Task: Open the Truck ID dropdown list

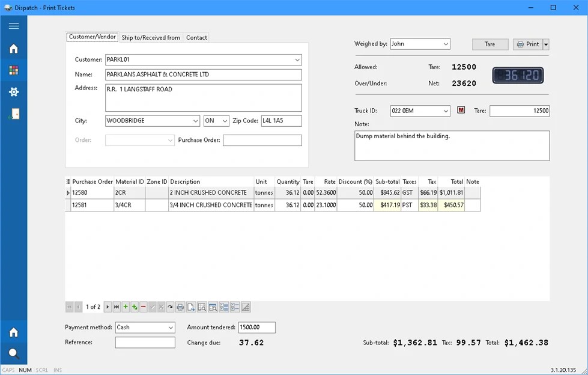Action: pyautogui.click(x=445, y=111)
